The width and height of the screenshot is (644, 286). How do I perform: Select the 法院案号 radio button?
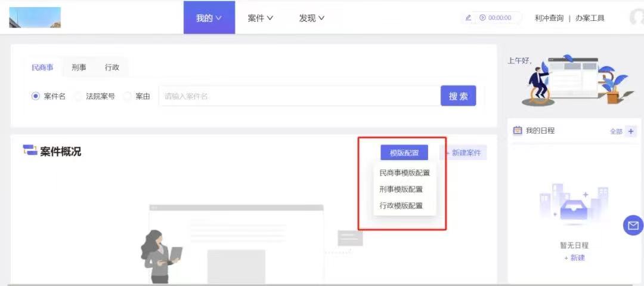pyautogui.click(x=78, y=96)
